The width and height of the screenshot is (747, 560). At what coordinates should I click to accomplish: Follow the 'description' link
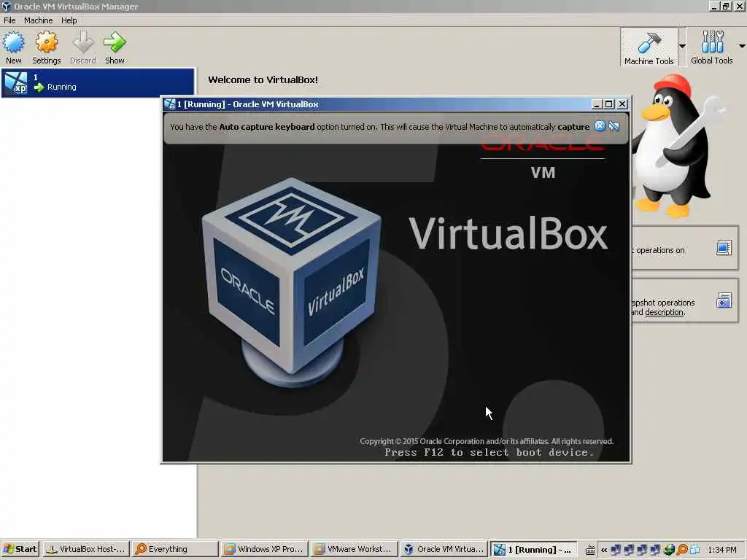664,312
